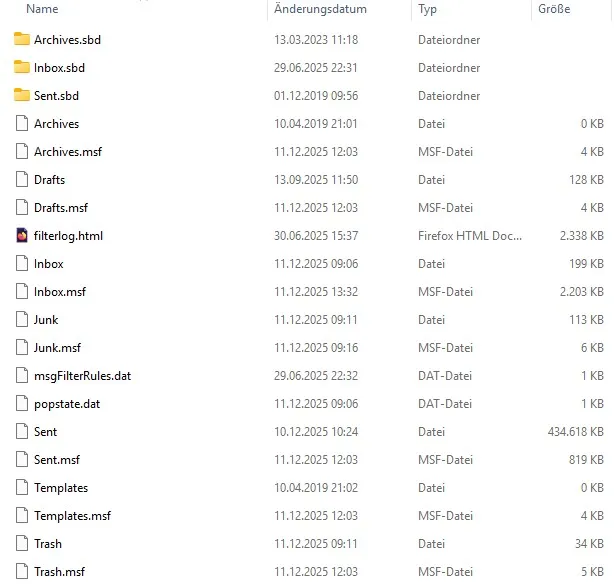
Task: Click the Typ column header
Action: click(427, 9)
